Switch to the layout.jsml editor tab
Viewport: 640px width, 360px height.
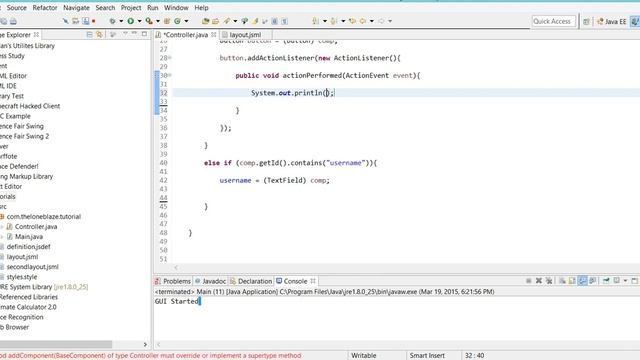click(245, 35)
